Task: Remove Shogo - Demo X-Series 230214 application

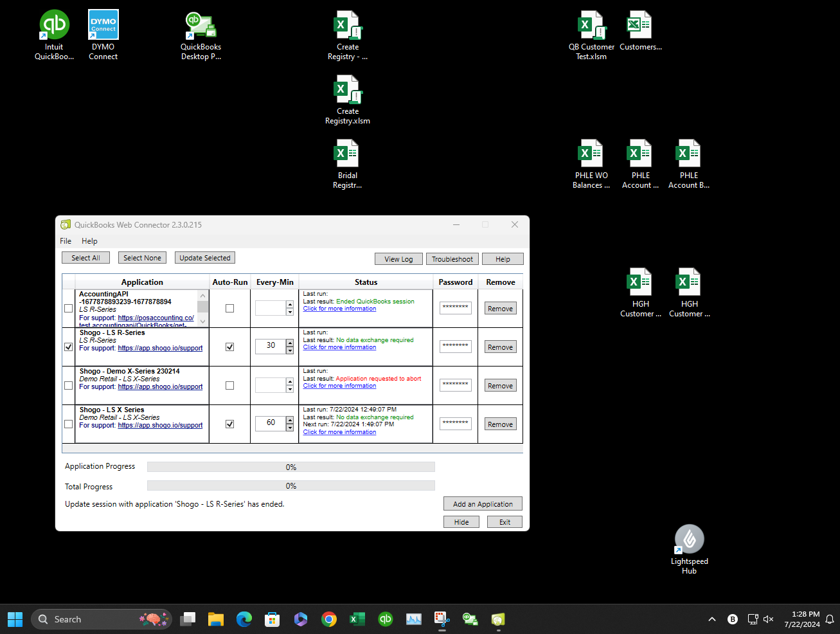Action: pos(500,386)
